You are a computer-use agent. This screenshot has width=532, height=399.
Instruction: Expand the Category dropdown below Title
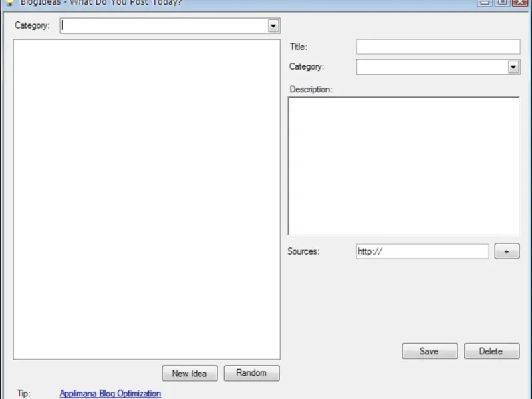(513, 67)
